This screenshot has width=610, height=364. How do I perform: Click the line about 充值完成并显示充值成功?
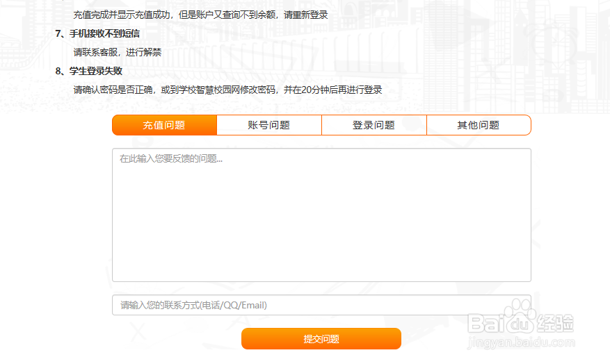(201, 15)
